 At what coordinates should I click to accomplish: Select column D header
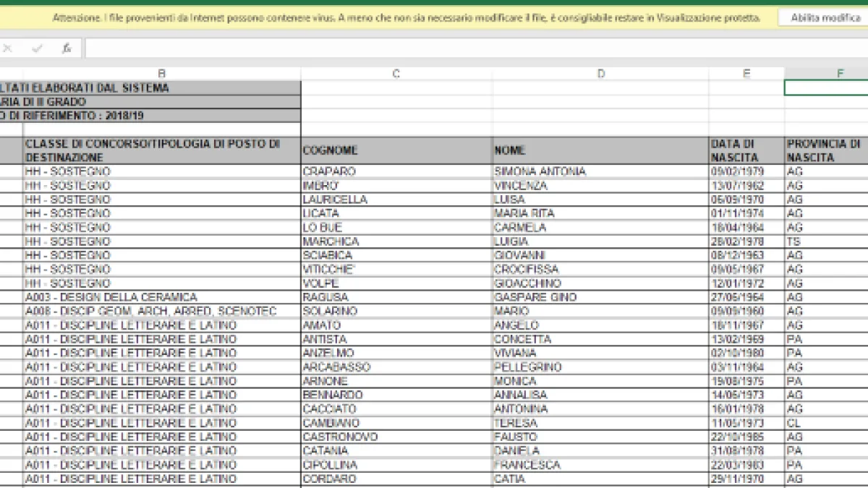click(x=600, y=74)
